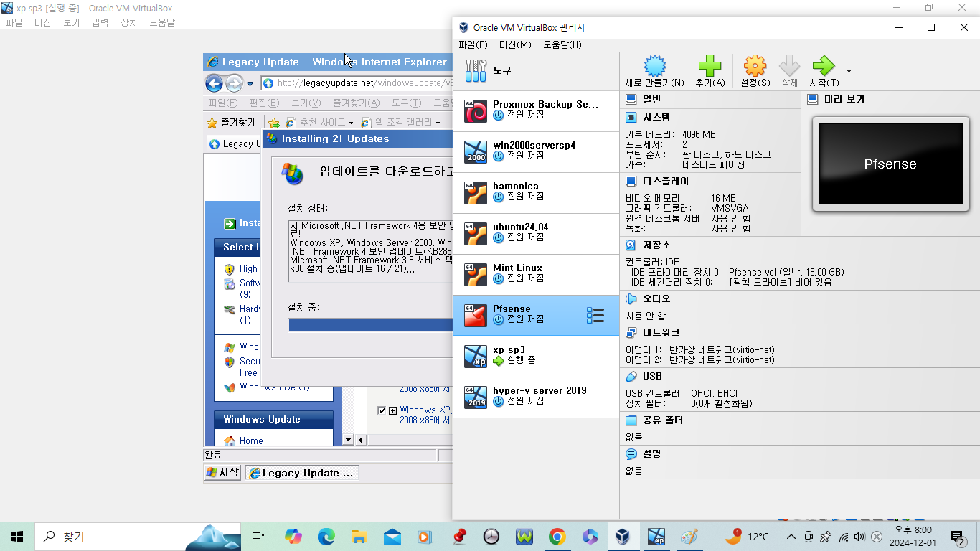Open Google Chrome from taskbar

pos(557,536)
